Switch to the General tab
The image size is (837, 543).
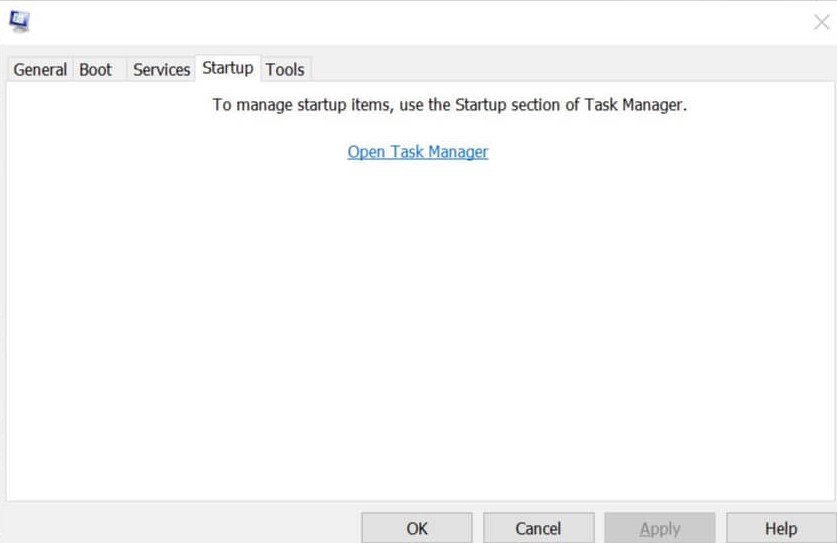[x=40, y=69]
